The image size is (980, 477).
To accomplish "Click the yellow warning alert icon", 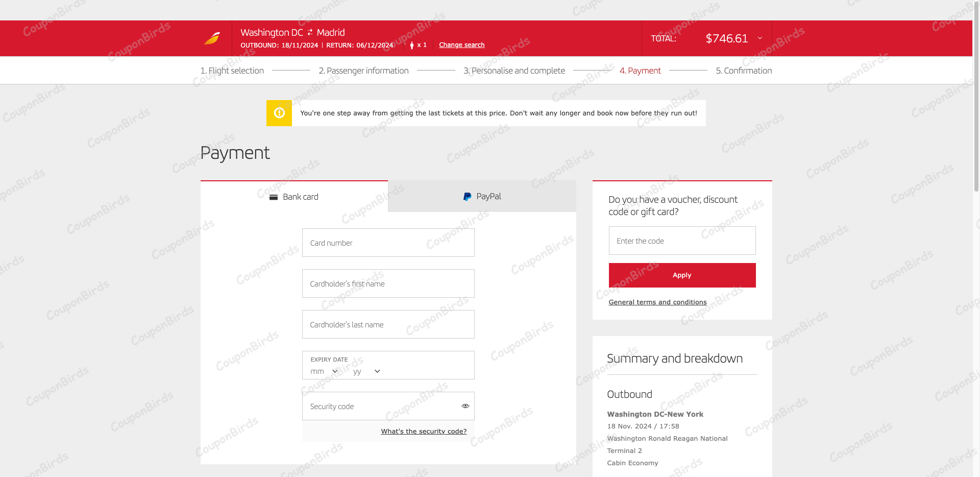I will [x=279, y=113].
